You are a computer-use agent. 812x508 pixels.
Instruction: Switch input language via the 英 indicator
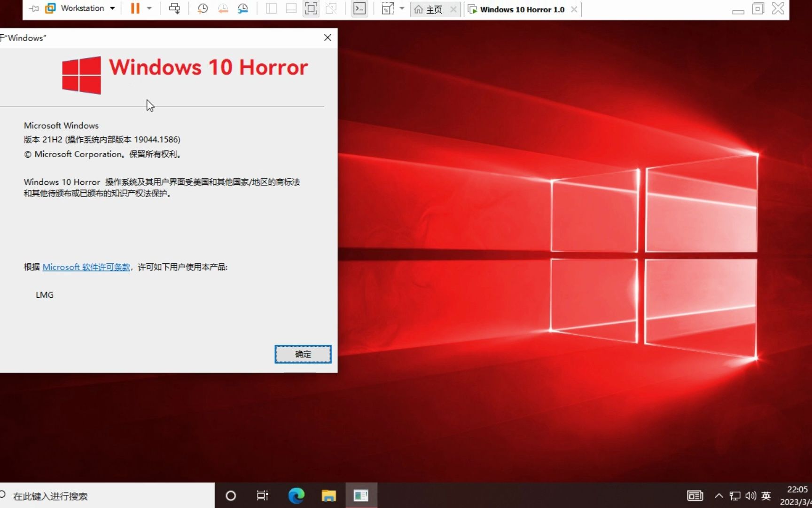[765, 495]
